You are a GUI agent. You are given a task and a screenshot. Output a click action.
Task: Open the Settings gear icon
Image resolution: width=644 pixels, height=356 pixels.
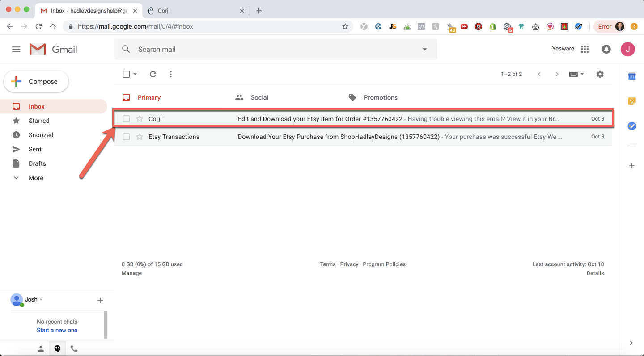coord(600,74)
